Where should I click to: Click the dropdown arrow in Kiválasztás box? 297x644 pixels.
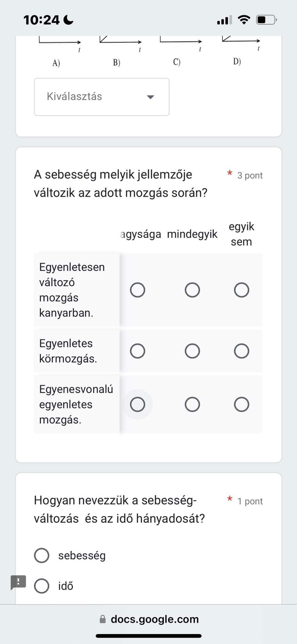[151, 97]
